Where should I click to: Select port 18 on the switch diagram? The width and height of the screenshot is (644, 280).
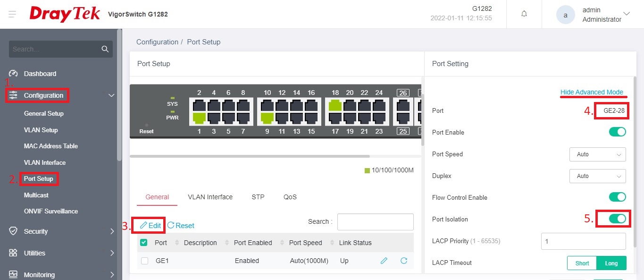pyautogui.click(x=335, y=104)
